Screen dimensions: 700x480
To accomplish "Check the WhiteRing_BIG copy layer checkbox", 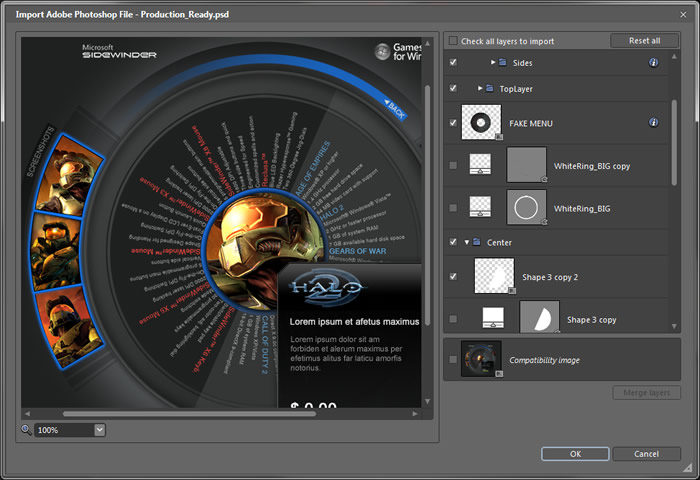I will point(453,165).
